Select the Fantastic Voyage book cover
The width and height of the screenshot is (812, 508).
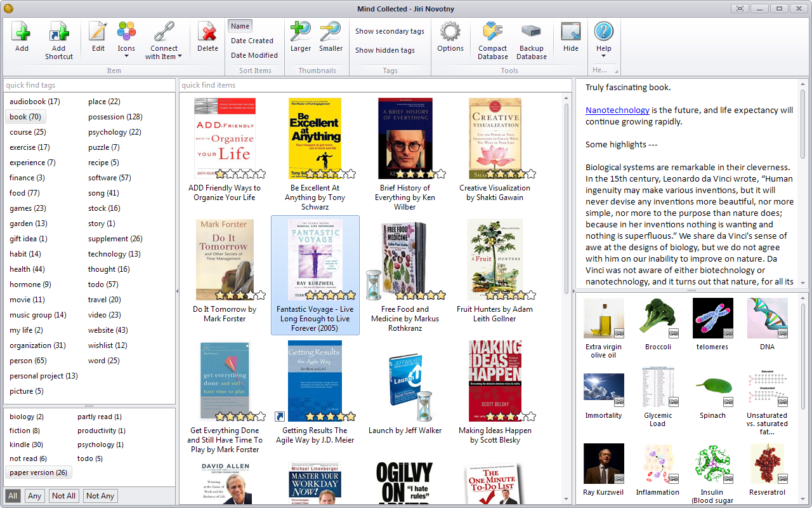tap(315, 260)
